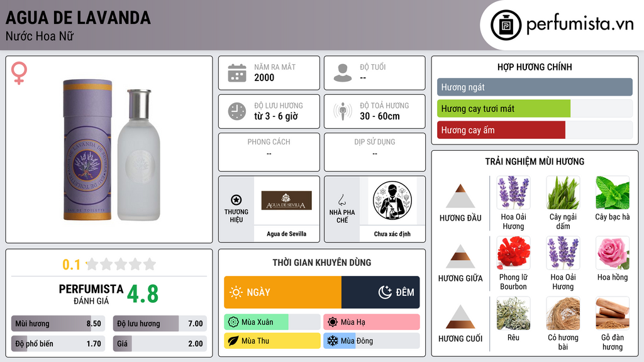Click the yellow 0.1 user score
Screen dimensions: 644x362
point(71,265)
